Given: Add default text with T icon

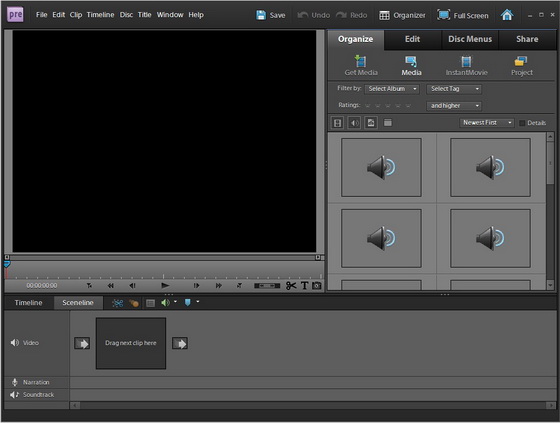Looking at the screenshot, I should point(304,285).
